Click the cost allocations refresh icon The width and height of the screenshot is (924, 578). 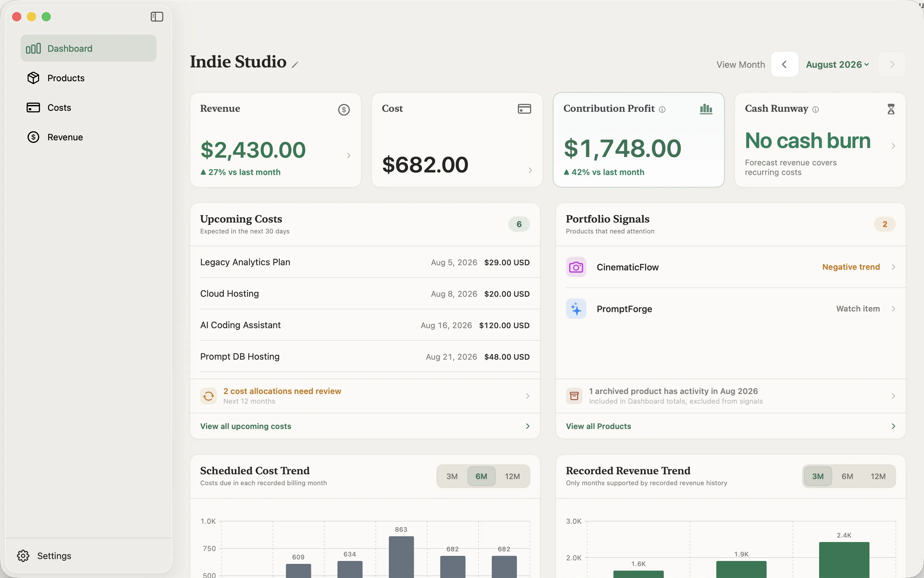pos(209,396)
